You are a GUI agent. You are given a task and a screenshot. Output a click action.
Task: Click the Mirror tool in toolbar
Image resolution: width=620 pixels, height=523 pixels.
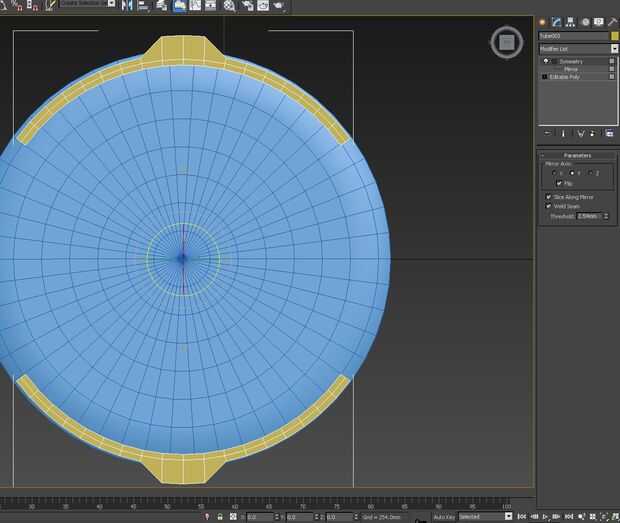(x=126, y=5)
